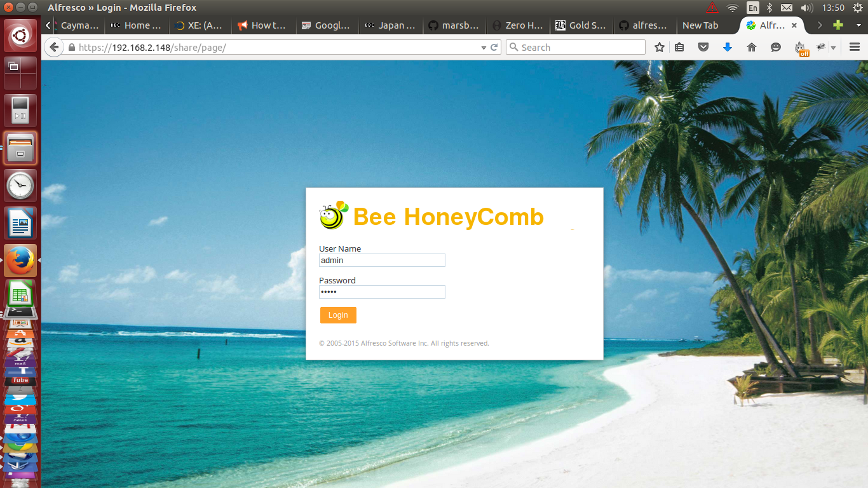
Task: Open a new tab with green plus
Action: (838, 25)
